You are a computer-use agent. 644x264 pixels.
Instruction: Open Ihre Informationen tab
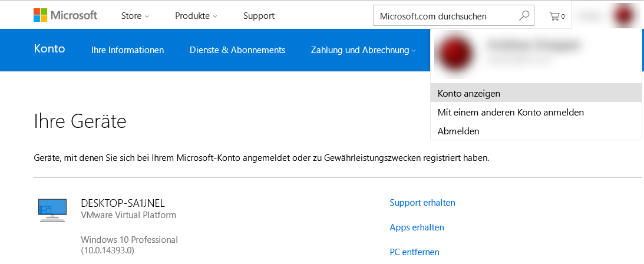pyautogui.click(x=127, y=50)
